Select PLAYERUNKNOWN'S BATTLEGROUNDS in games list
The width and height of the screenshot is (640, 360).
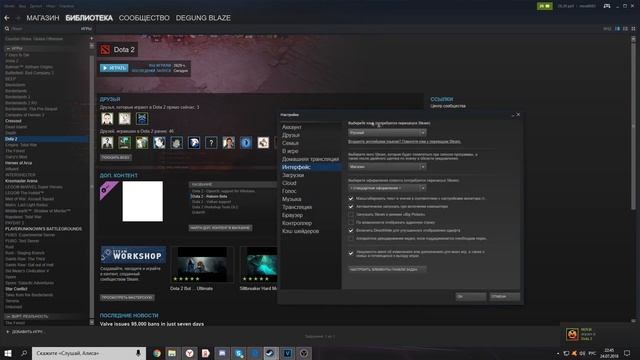click(43, 229)
